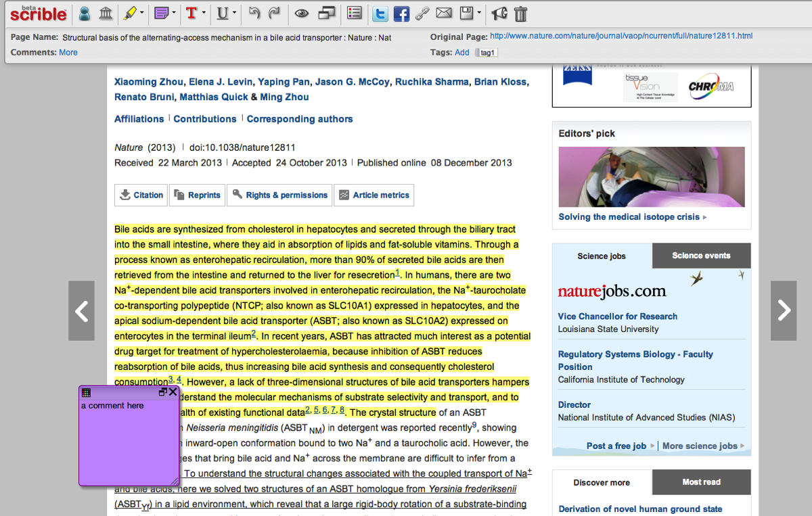Email the page with the envelope icon
The width and height of the screenshot is (812, 516).
(443, 13)
